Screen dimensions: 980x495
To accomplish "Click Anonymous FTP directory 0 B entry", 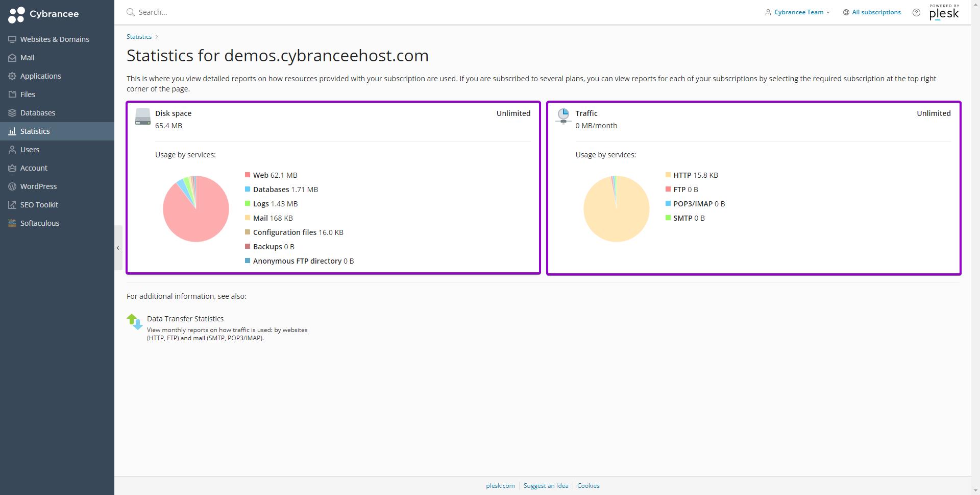I will click(x=299, y=261).
